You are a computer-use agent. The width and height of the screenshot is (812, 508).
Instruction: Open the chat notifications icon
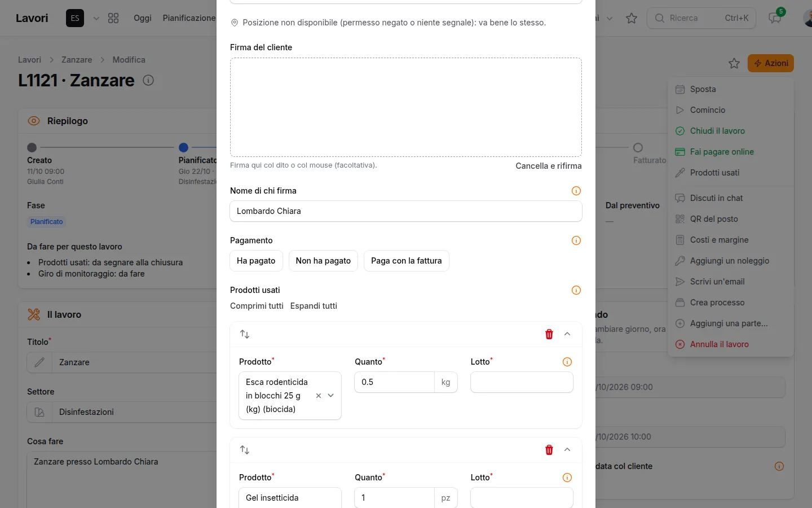775,18
